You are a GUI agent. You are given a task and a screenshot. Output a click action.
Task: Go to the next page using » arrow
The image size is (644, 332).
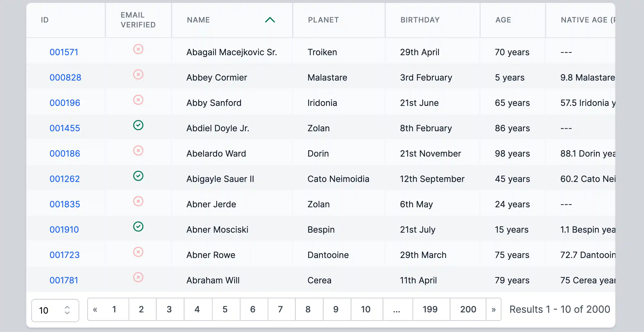click(x=493, y=310)
